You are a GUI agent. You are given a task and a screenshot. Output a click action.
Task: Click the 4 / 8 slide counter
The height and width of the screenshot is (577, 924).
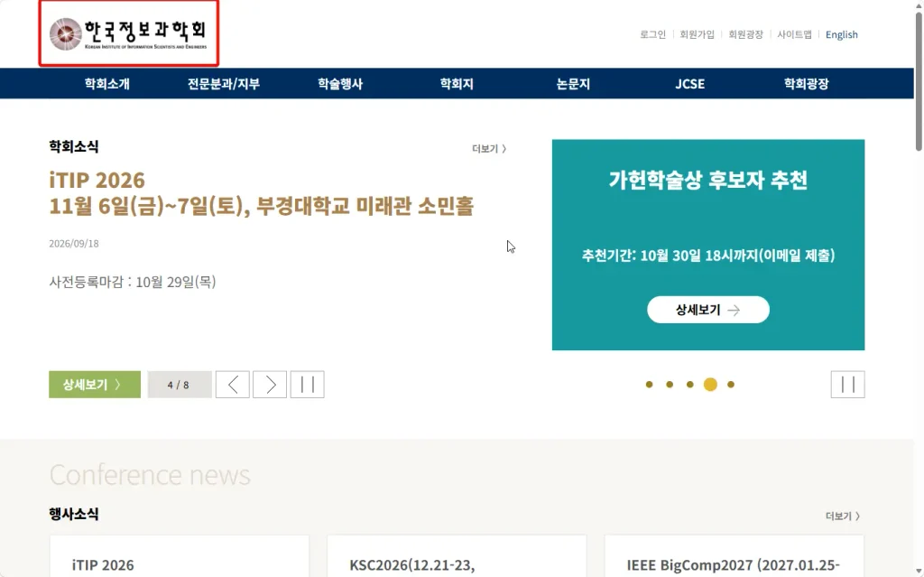click(x=180, y=385)
